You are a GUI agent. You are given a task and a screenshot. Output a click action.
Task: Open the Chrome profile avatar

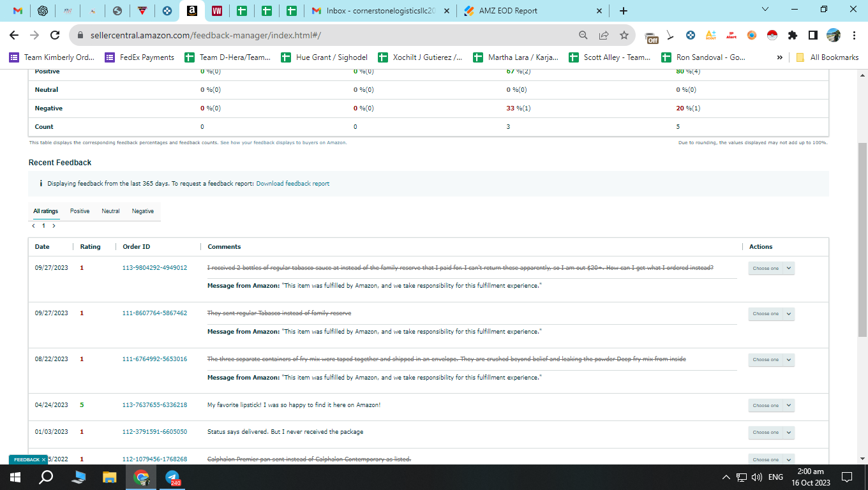pyautogui.click(x=833, y=35)
